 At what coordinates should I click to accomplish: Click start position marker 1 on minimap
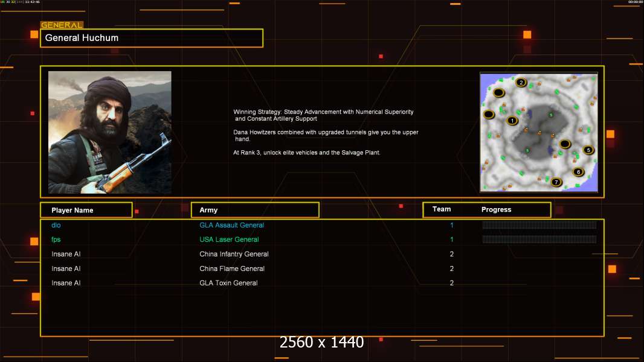tap(512, 121)
